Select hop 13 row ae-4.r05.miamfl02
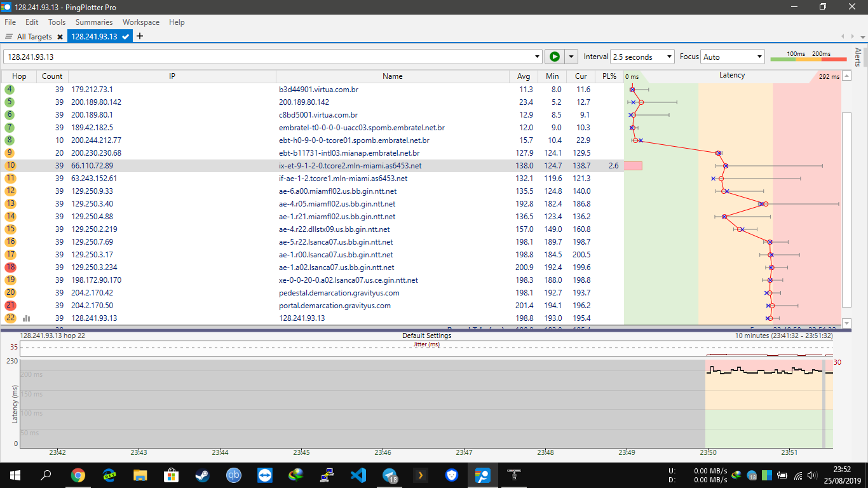868x488 pixels. click(x=337, y=204)
